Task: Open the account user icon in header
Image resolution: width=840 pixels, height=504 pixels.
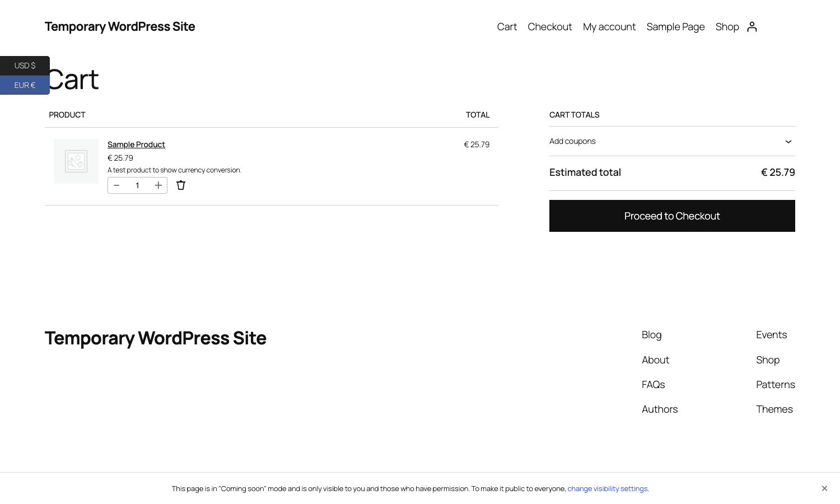Action: click(752, 27)
